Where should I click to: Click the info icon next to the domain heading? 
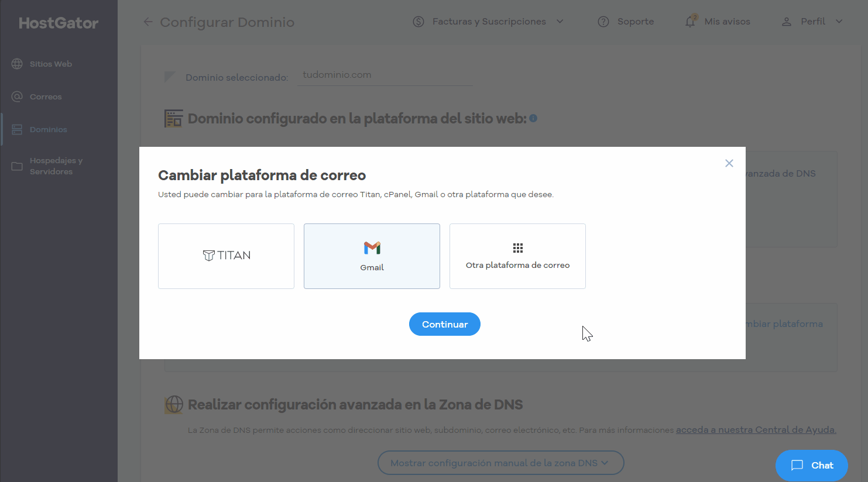pyautogui.click(x=533, y=118)
